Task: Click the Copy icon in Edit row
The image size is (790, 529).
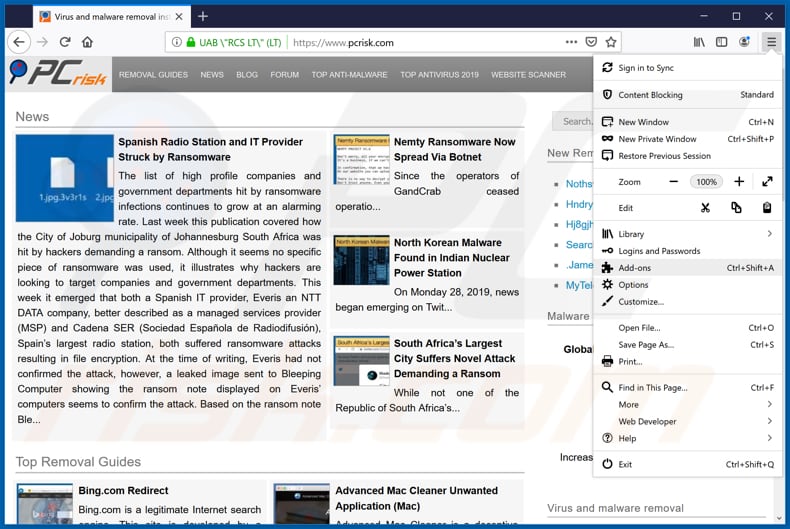Action: (x=736, y=208)
